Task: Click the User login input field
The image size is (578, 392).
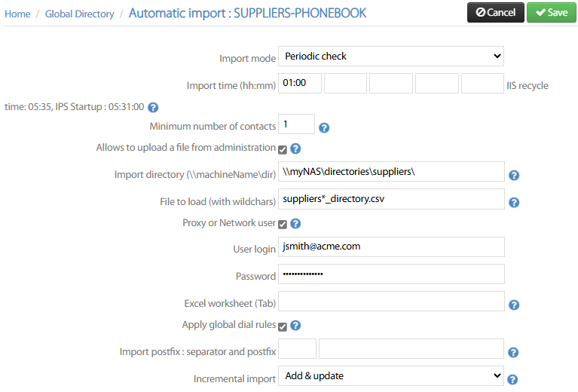Action: click(x=390, y=247)
